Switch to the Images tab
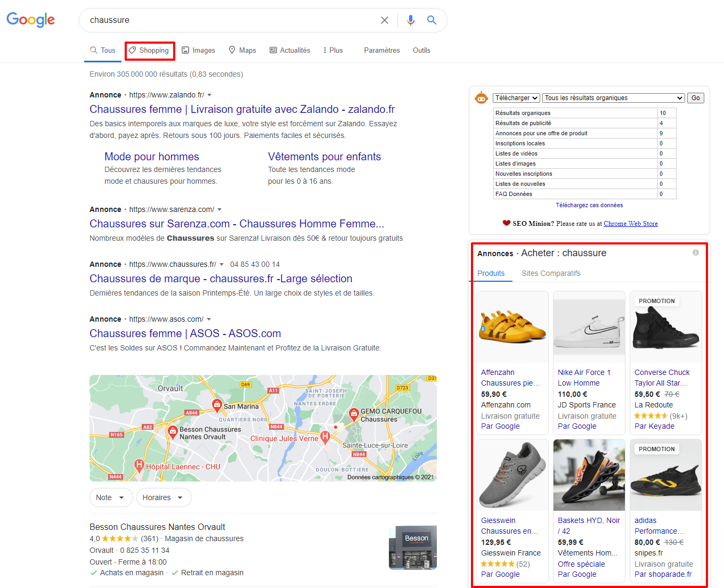724x588 pixels. [x=198, y=51]
